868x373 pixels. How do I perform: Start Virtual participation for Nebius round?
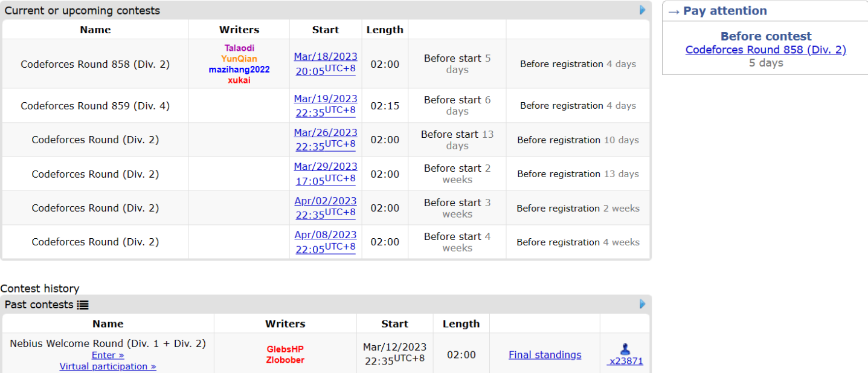tap(108, 366)
